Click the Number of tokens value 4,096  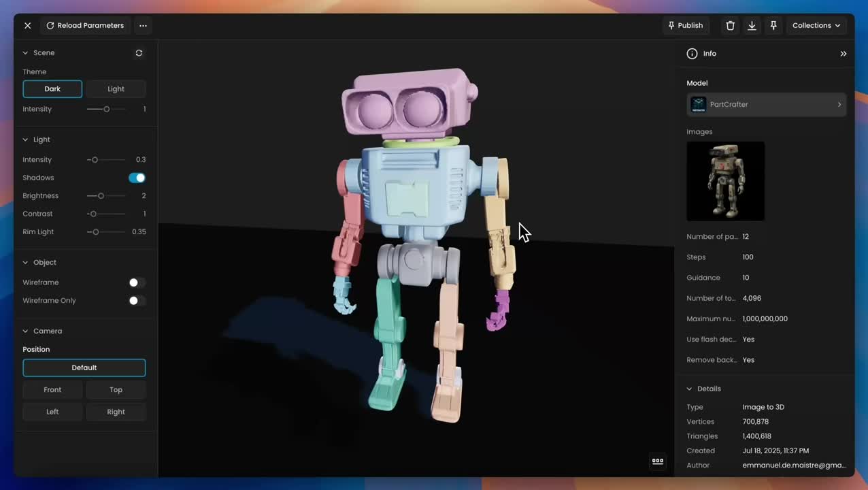752,298
